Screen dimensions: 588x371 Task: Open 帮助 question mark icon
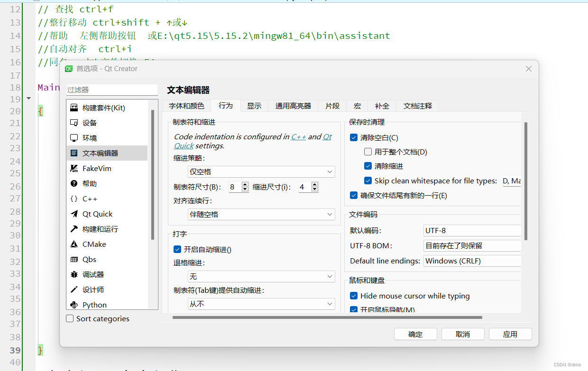pyautogui.click(x=74, y=183)
